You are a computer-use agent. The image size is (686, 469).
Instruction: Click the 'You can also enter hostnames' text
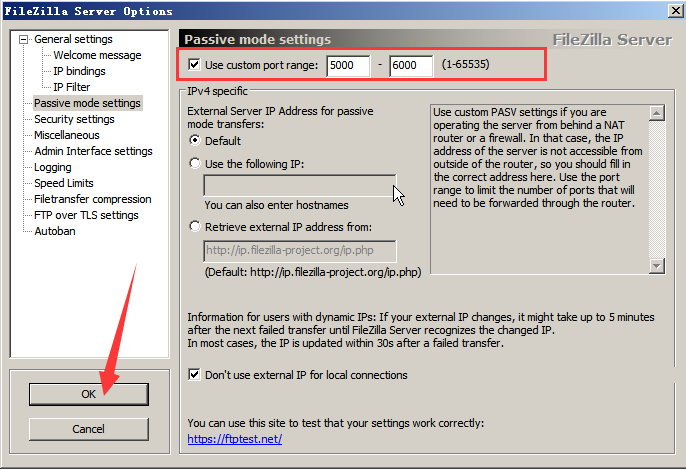(276, 205)
